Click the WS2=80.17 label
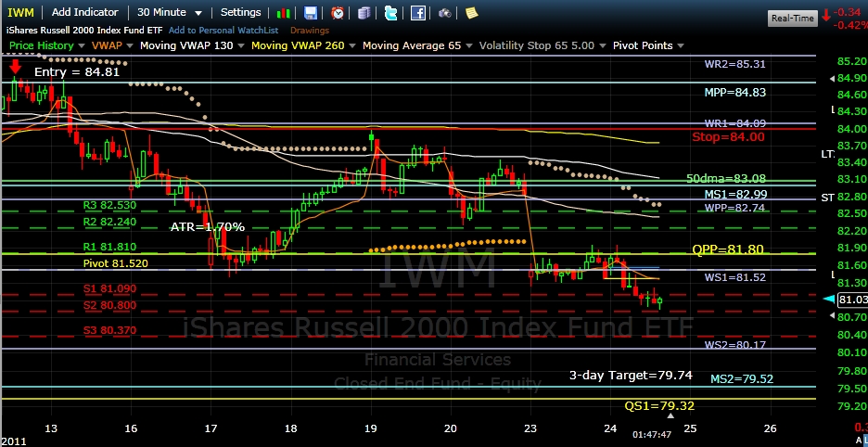Image resolution: width=868 pixels, height=447 pixels. [734, 345]
